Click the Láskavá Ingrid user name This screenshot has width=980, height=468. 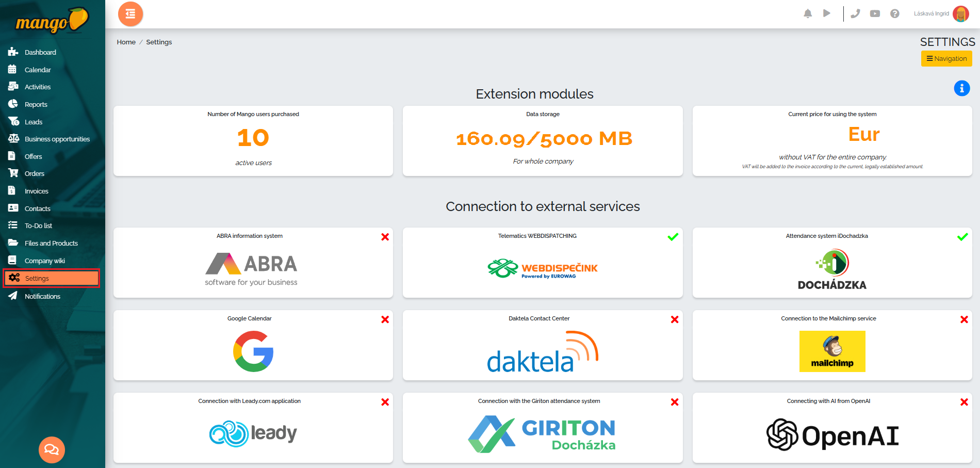(931, 14)
